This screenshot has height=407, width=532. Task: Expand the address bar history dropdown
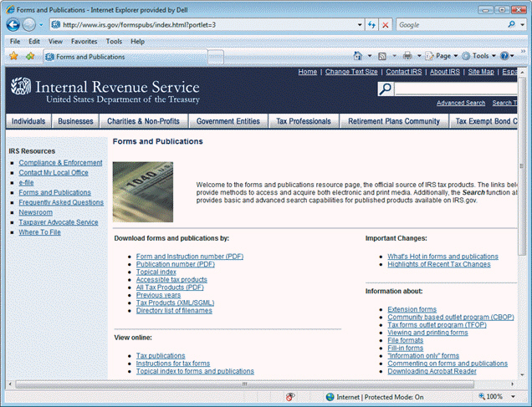click(x=360, y=25)
